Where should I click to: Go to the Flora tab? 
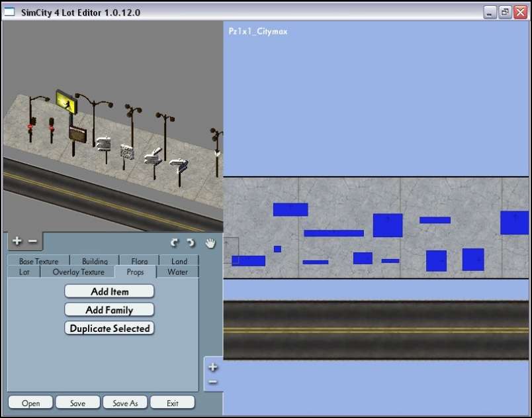pos(139,261)
